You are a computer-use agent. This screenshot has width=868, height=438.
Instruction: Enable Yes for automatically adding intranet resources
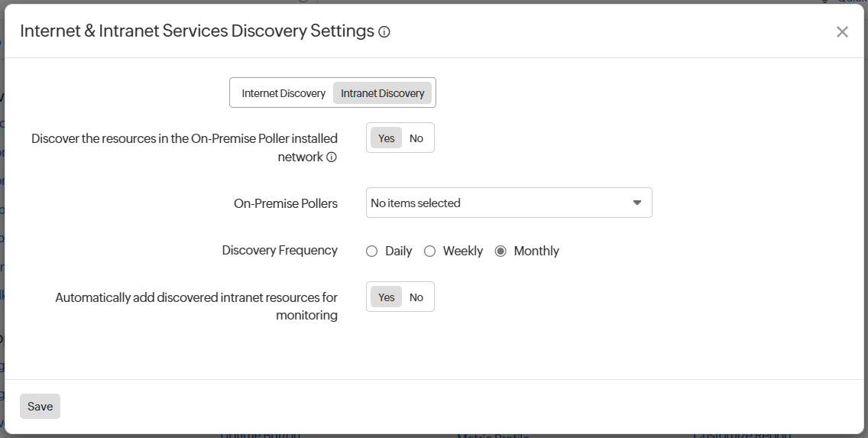(x=386, y=297)
